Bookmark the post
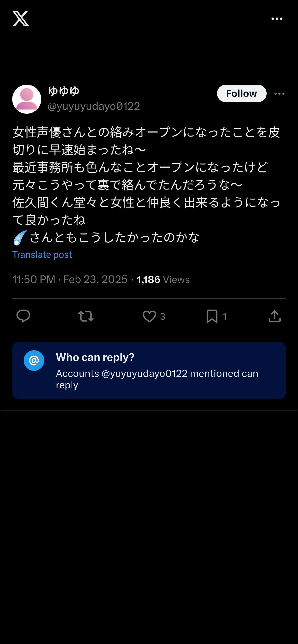298x644 pixels. click(x=212, y=316)
